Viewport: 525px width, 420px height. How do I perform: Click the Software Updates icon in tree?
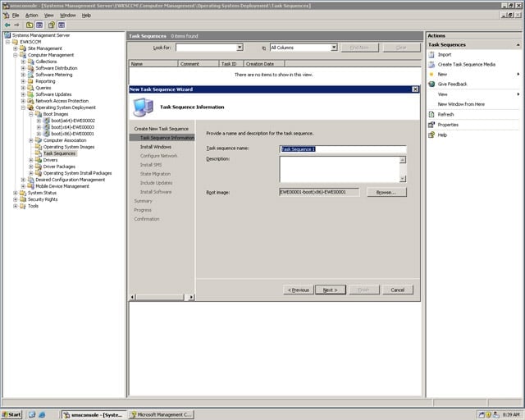pos(31,94)
